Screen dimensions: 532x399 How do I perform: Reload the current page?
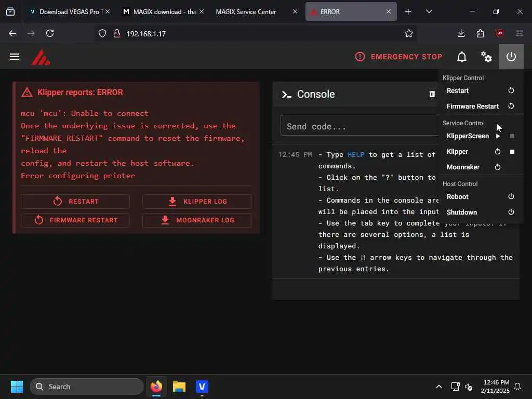click(50, 33)
